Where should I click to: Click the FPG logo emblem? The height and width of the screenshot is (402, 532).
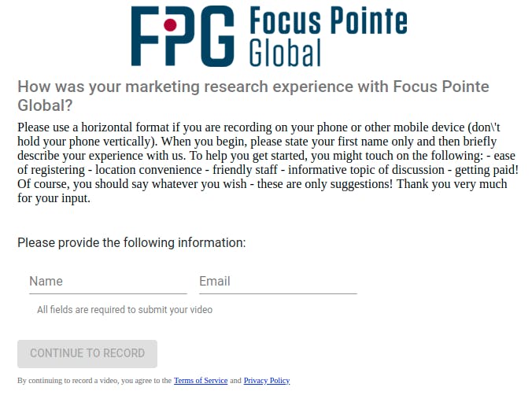coord(183,36)
